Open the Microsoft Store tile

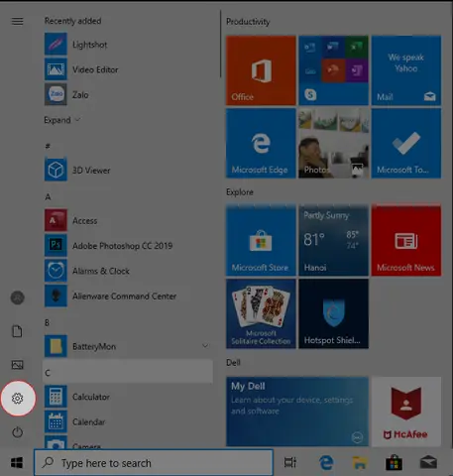(261, 240)
